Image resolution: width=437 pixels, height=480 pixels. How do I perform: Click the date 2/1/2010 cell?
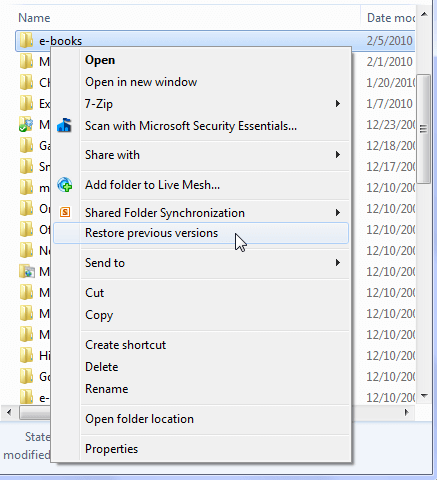(x=389, y=62)
